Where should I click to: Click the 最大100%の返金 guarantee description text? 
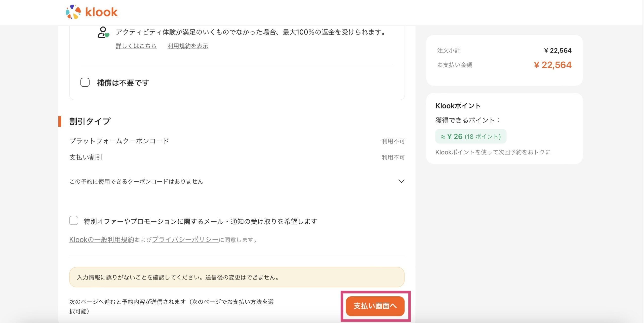point(251,32)
